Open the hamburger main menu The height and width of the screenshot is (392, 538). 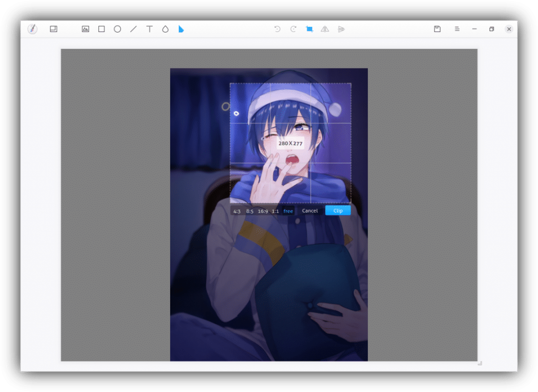(457, 29)
